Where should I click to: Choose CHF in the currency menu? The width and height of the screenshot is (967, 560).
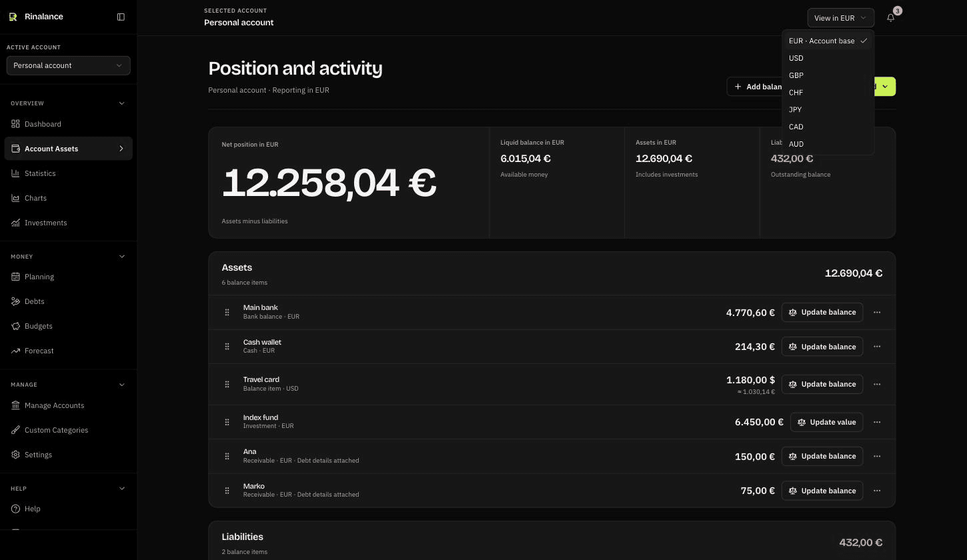(x=828, y=93)
